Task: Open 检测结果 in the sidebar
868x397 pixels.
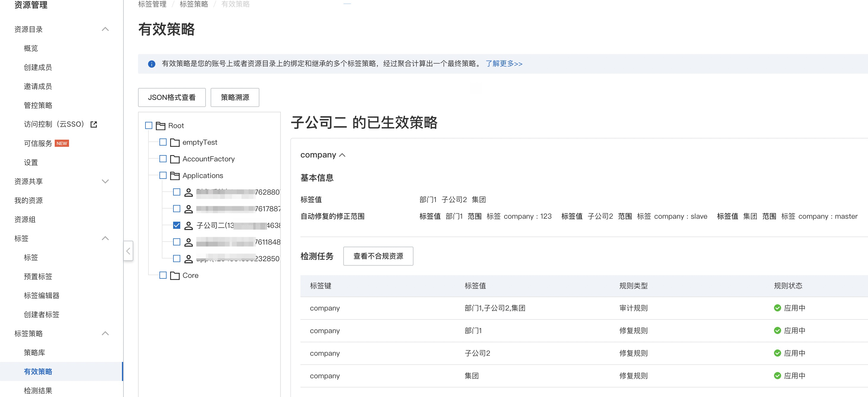Action: click(x=38, y=390)
